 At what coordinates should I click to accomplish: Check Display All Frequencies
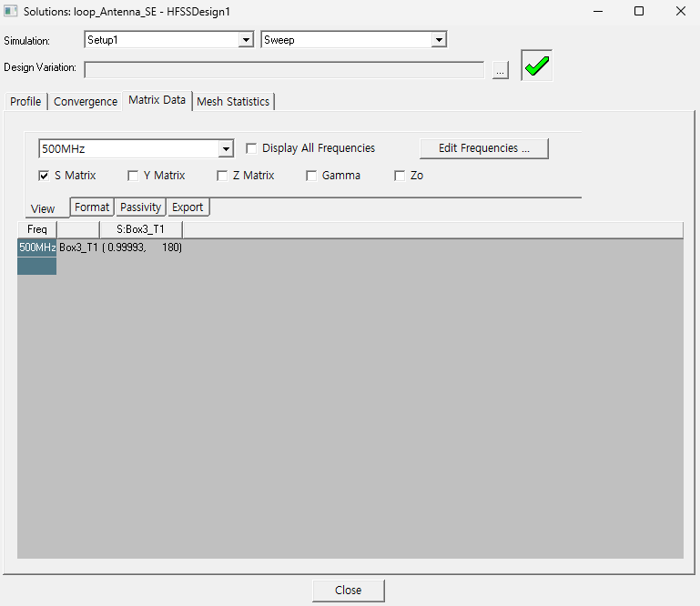pyautogui.click(x=252, y=148)
